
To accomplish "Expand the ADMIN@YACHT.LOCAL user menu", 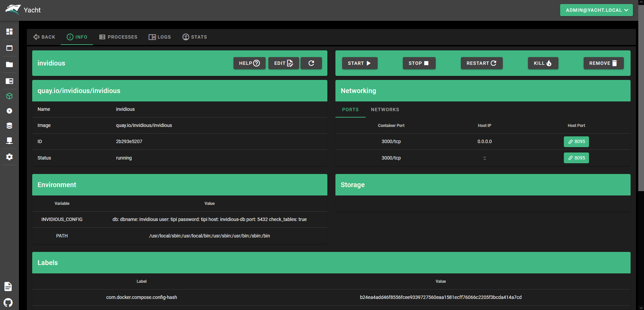I will [596, 10].
